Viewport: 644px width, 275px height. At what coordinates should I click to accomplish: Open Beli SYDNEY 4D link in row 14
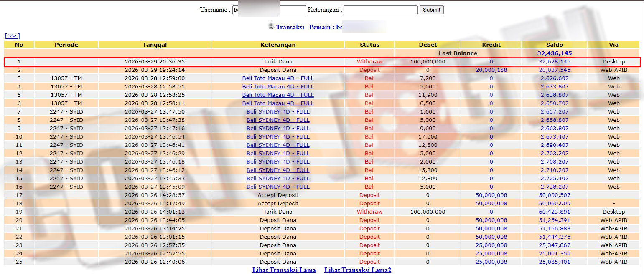pos(278,170)
